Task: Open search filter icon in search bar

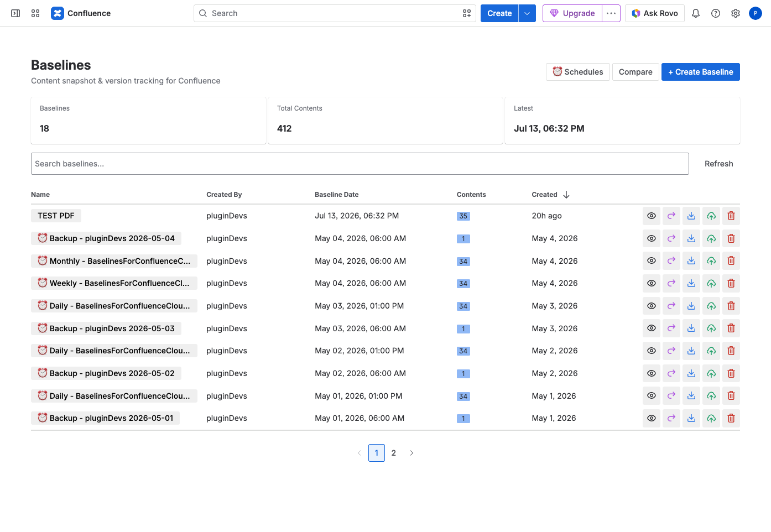Action: click(x=467, y=13)
